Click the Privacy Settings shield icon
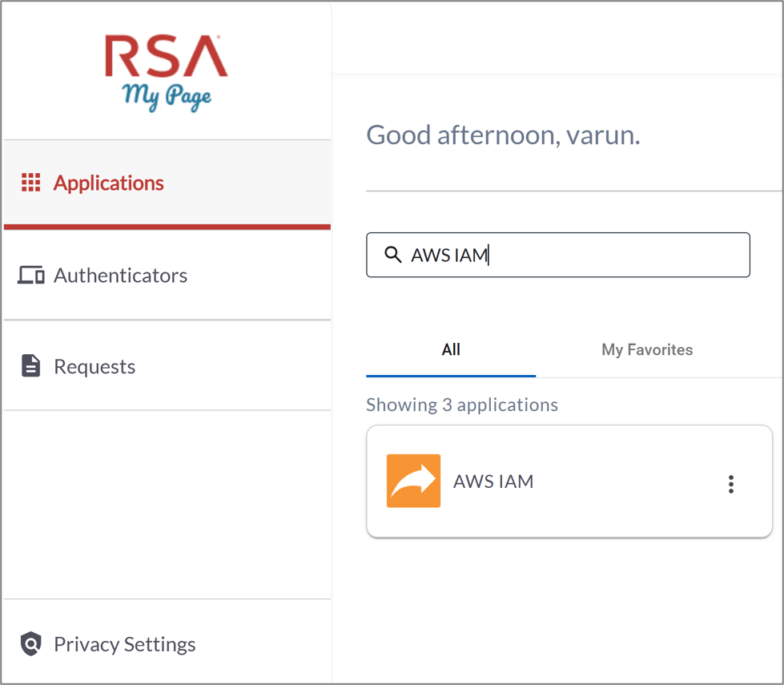This screenshot has height=685, width=784. tap(31, 643)
